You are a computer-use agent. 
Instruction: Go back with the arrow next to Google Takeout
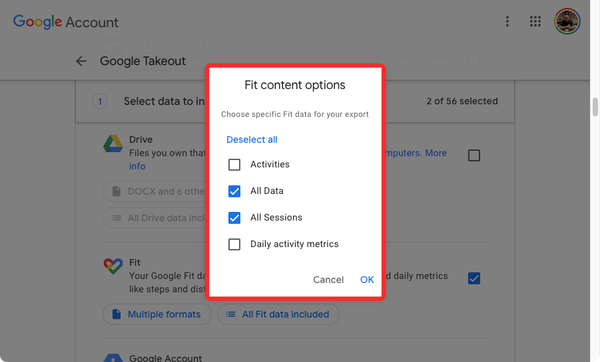click(81, 61)
